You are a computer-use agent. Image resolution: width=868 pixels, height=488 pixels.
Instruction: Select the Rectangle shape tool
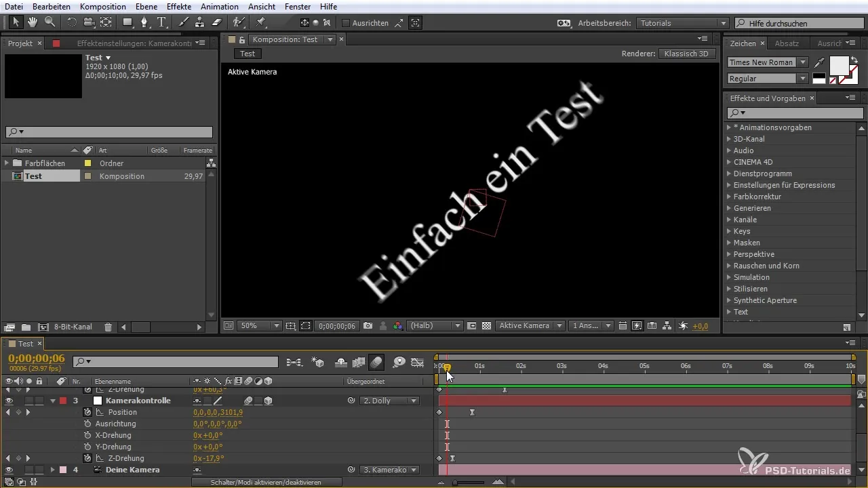127,22
